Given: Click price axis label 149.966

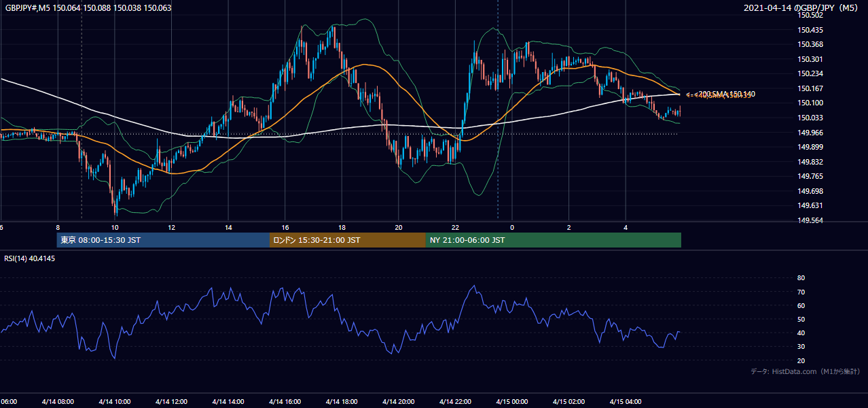Looking at the screenshot, I should tap(810, 132).
